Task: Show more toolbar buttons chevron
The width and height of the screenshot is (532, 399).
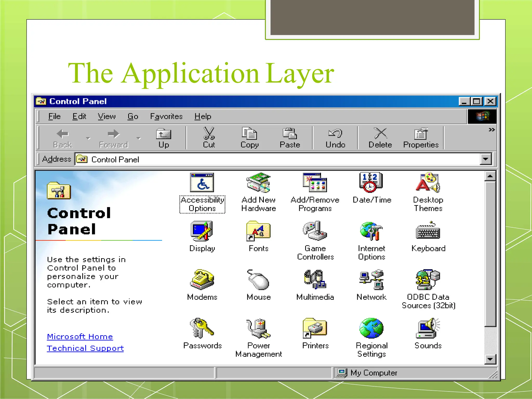Action: 491,130
